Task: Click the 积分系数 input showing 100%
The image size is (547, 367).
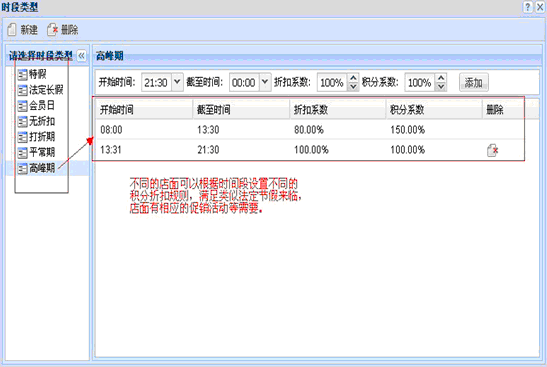Action: pos(420,82)
